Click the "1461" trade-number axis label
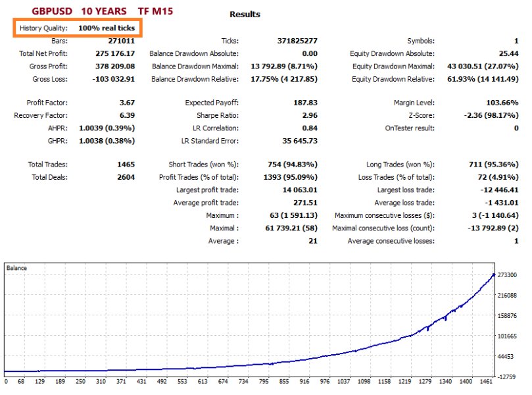 click(486, 381)
